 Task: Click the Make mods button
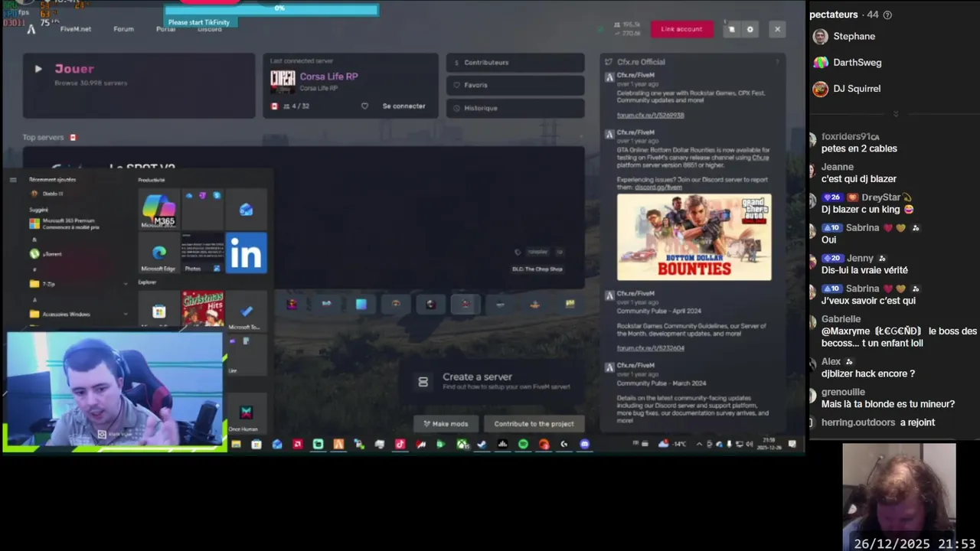[446, 424]
